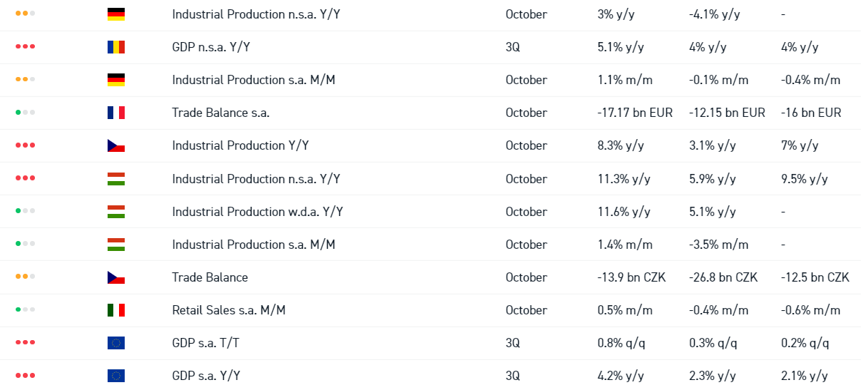Open France's Trade Balance s.a. event
The image size is (868, 390).
[220, 113]
